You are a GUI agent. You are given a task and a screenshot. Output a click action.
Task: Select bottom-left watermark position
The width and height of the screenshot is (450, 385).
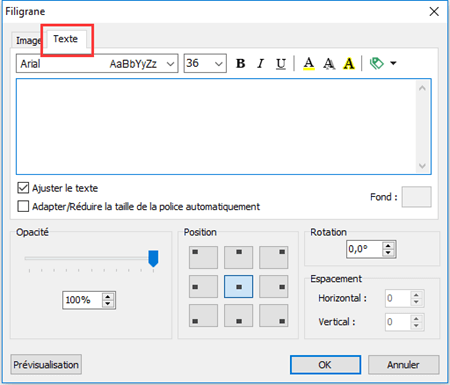tap(203, 315)
